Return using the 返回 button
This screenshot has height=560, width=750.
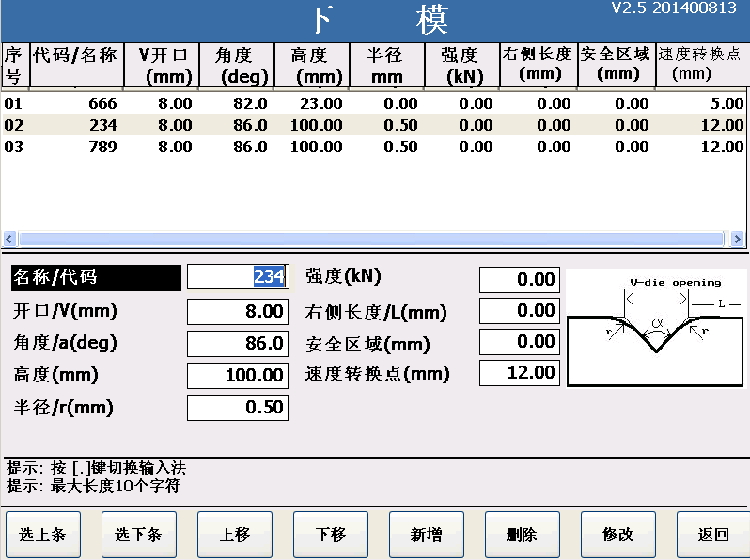[712, 535]
